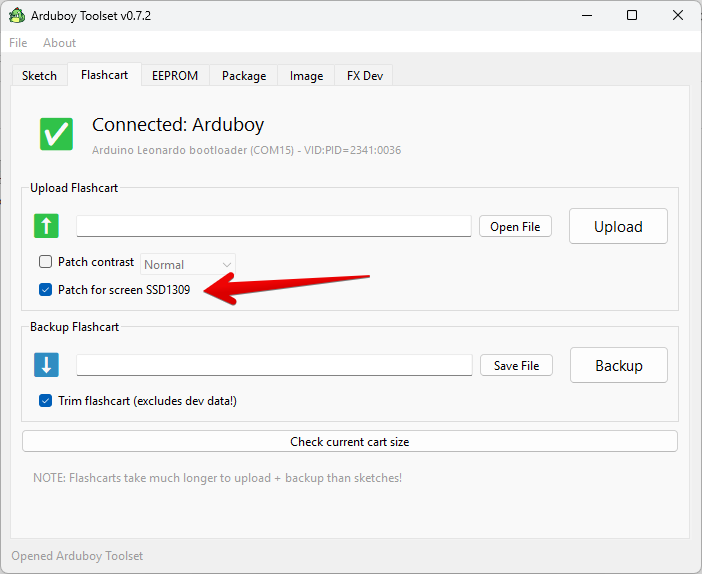Click the green connected checkmark icon
This screenshot has width=702, height=574.
point(56,134)
